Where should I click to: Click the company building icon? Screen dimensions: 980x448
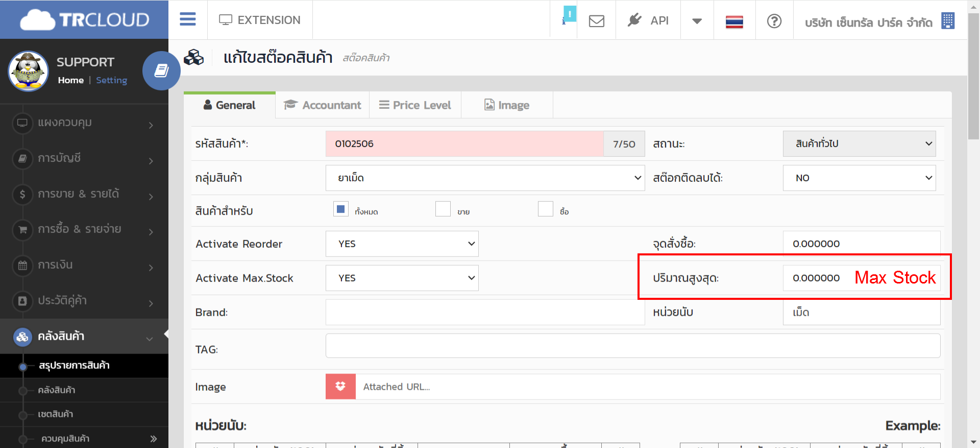(x=948, y=21)
